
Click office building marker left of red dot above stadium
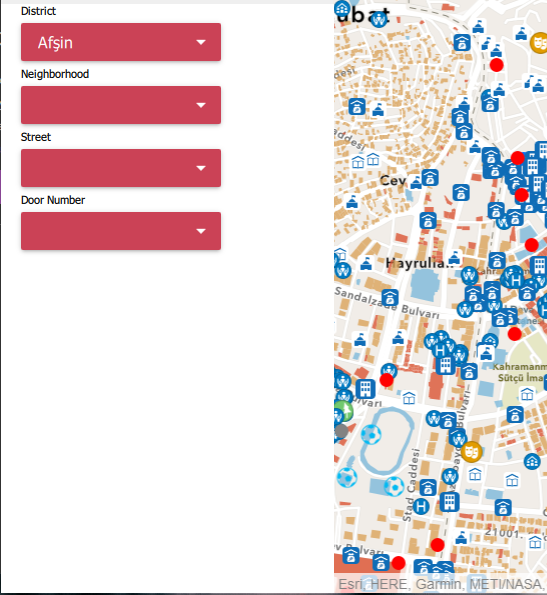point(365,389)
